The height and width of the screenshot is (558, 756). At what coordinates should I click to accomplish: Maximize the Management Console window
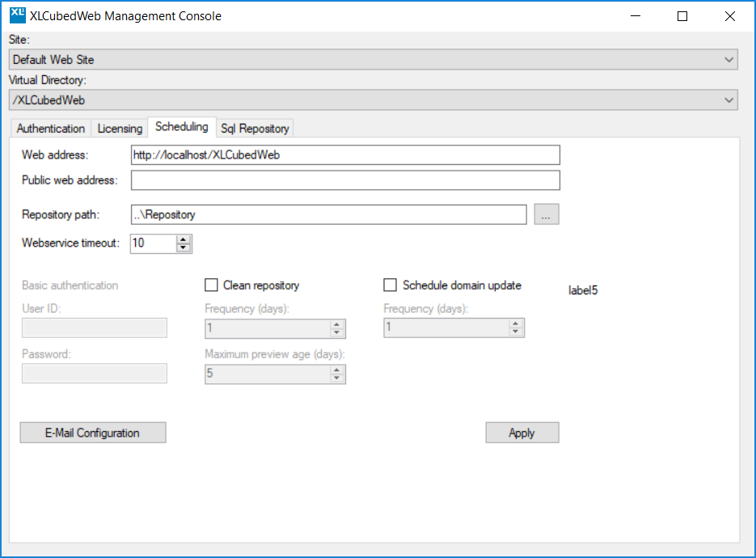tap(682, 16)
